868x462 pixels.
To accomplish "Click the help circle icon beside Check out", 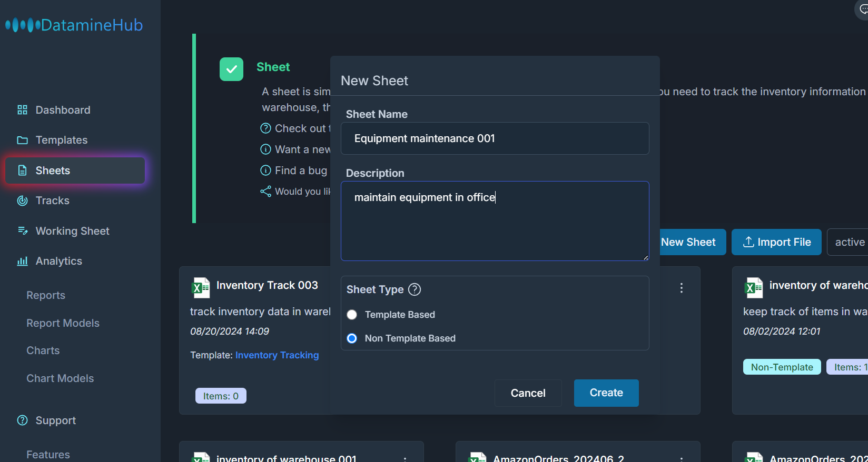I will (266, 128).
